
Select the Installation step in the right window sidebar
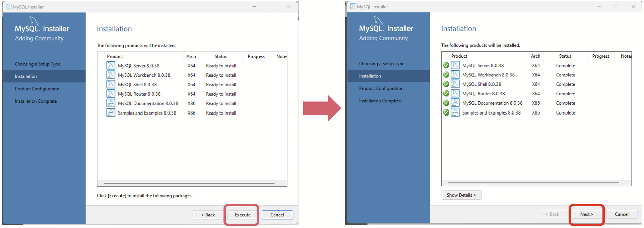pyautogui.click(x=389, y=76)
